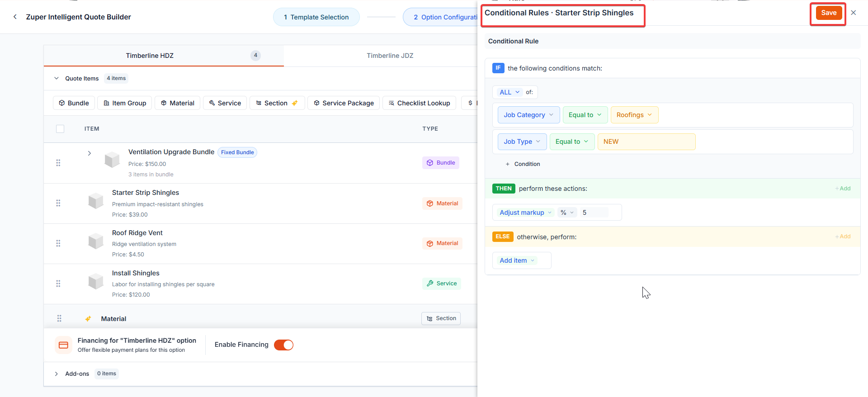Image resolution: width=868 pixels, height=397 pixels.
Task: Click drag handle for Ventilation Upgrade Bundle row
Action: [58, 163]
